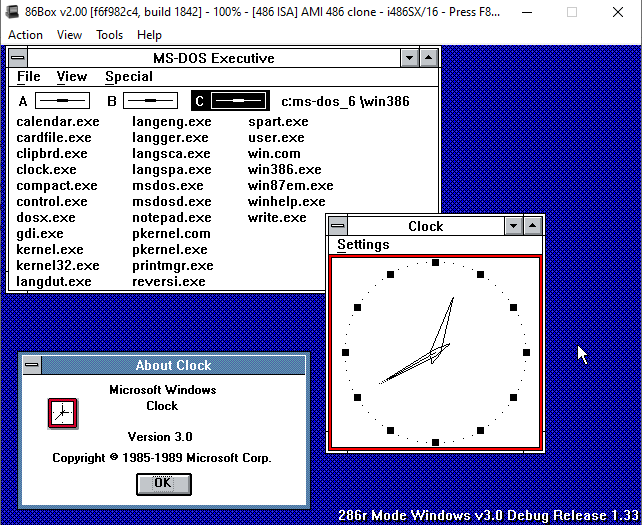The image size is (642, 525).
Task: Minimize Clock window with down arrow
Action: click(514, 226)
